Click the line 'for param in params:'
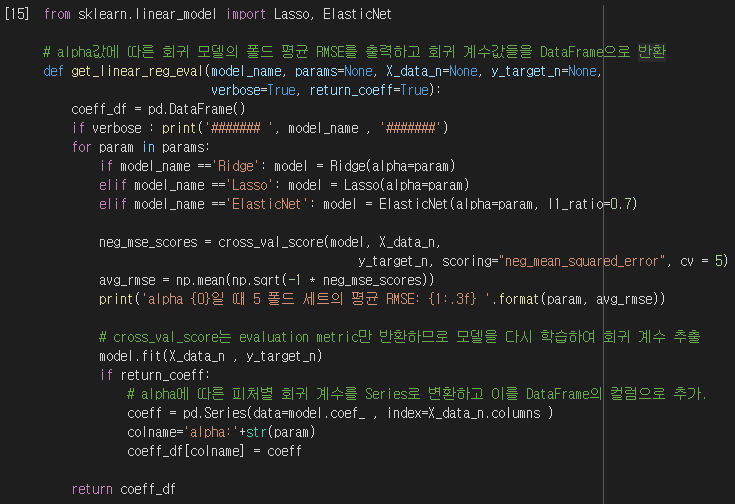This screenshot has width=735, height=504. coord(140,147)
